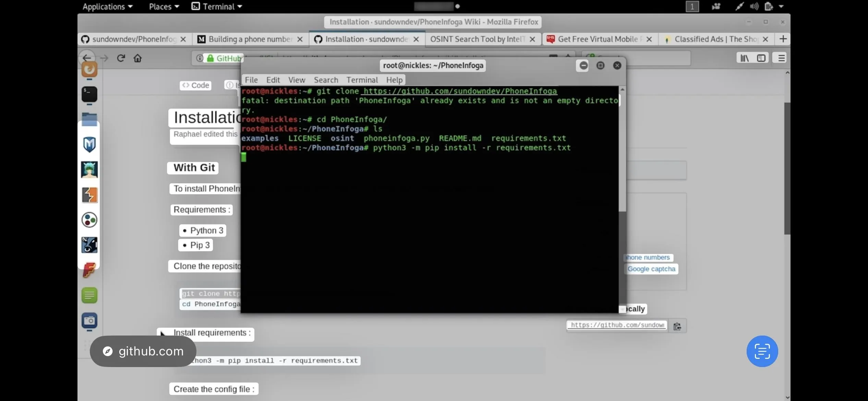
Task: Go forward in Firefox history
Action: click(x=104, y=58)
